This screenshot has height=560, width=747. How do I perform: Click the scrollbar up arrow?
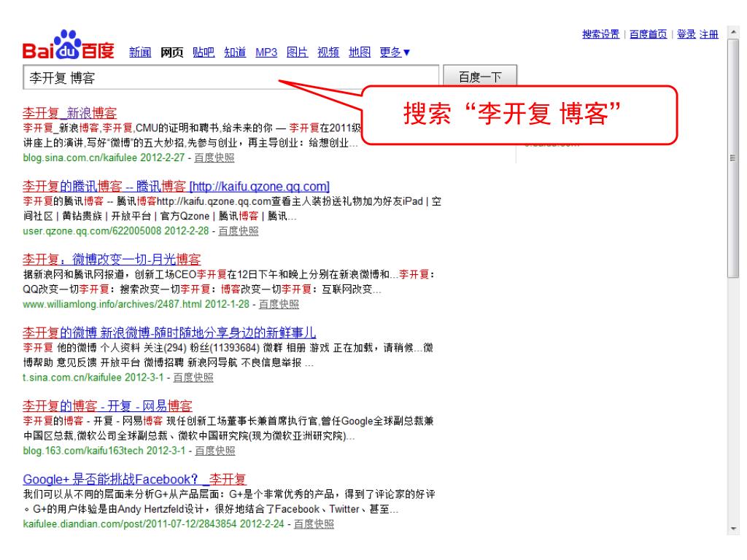click(x=732, y=32)
